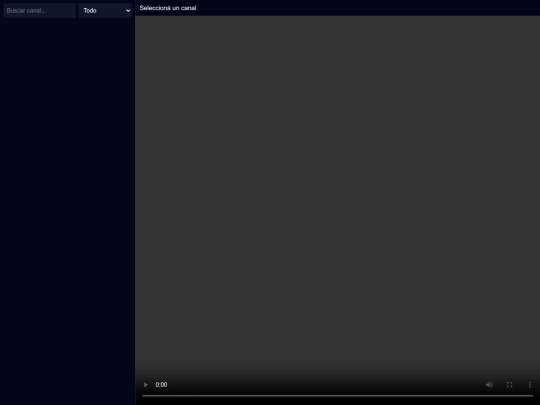The height and width of the screenshot is (405, 540).
Task: Click the video progress seek bar
Action: point(338,396)
